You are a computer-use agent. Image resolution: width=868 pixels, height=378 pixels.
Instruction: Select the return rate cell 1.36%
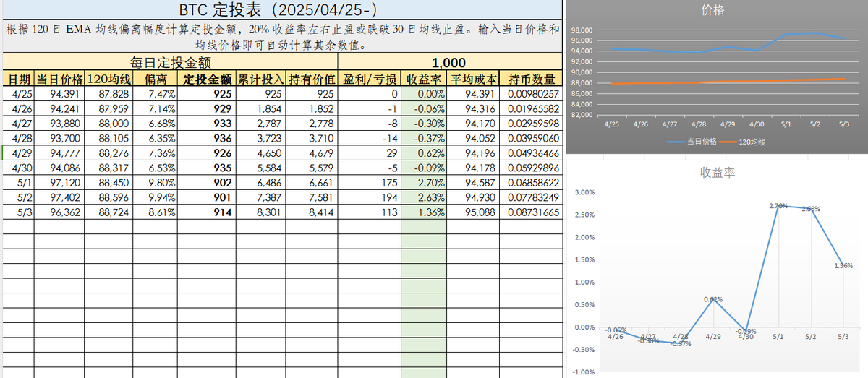pyautogui.click(x=424, y=212)
